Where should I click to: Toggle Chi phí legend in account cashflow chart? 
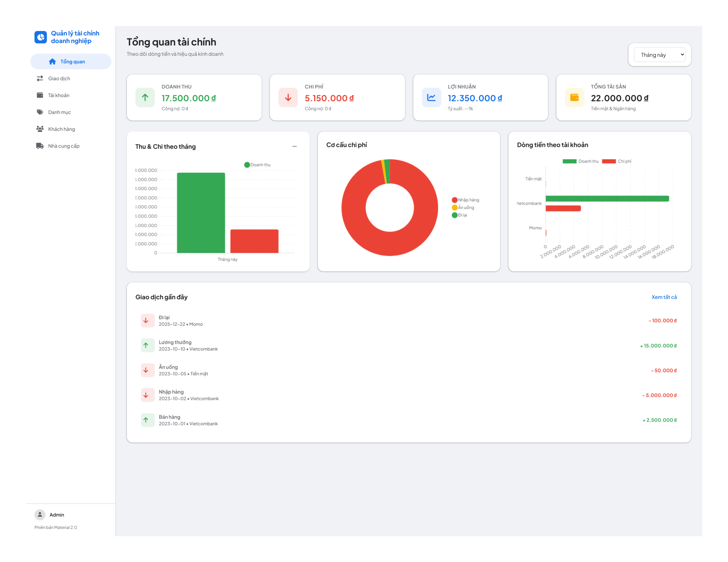point(617,161)
